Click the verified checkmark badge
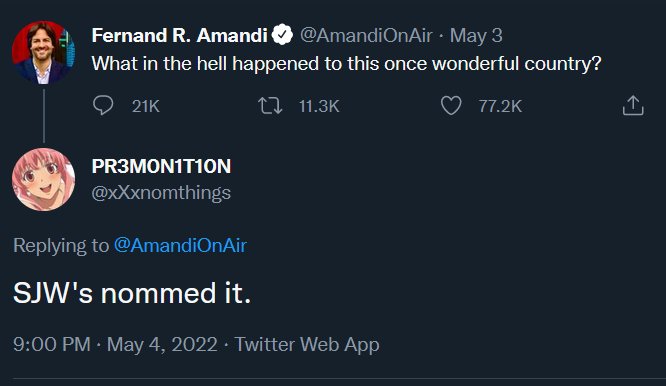Screen dimensions: 666x386 click(282, 35)
